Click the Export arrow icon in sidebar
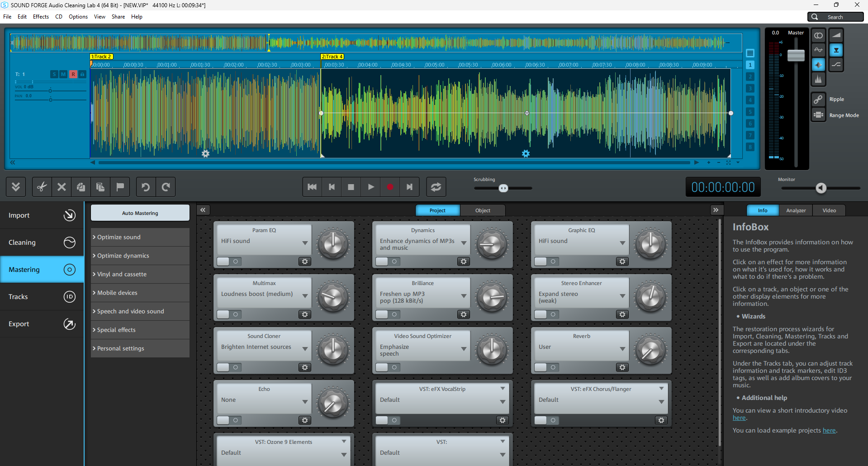 [x=69, y=324]
